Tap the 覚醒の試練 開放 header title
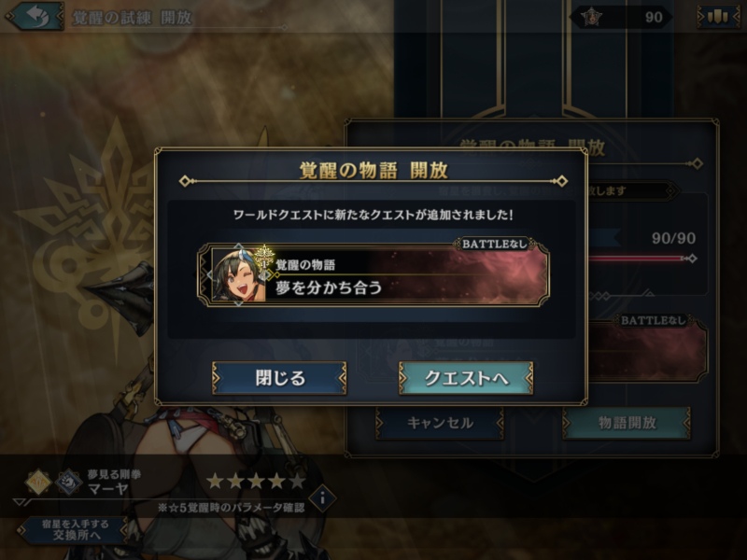 132,18
